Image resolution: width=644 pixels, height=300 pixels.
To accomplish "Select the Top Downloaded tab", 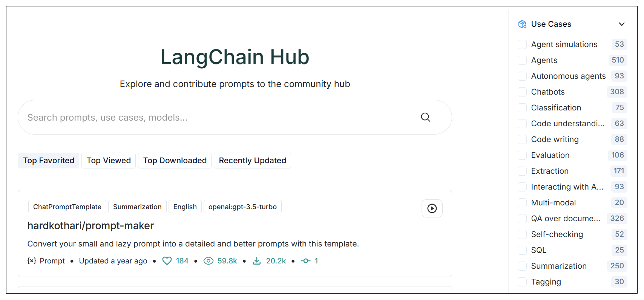I will 175,161.
